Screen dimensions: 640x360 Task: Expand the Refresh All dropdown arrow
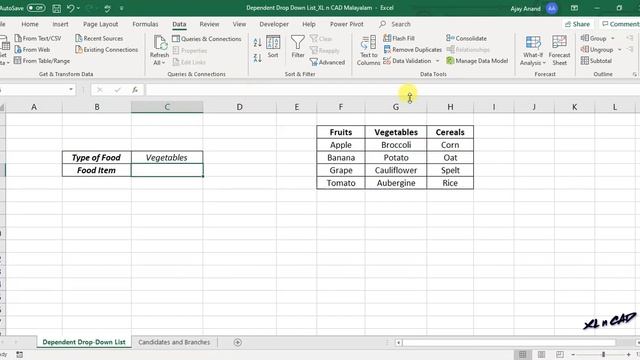163,63
